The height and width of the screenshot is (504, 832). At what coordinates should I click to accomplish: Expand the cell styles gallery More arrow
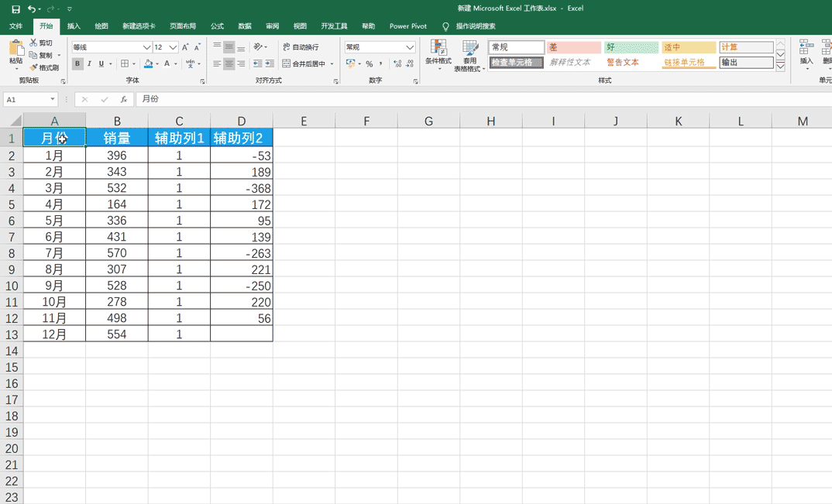[781, 67]
